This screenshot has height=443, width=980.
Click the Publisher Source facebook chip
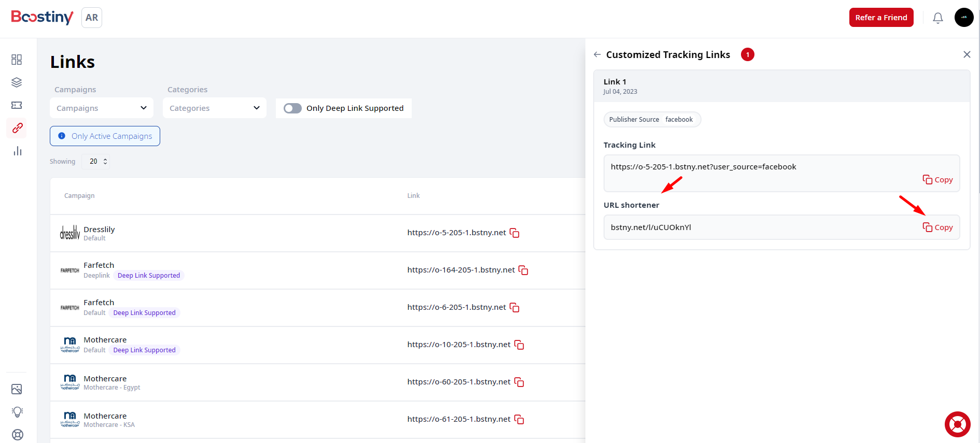[652, 120]
